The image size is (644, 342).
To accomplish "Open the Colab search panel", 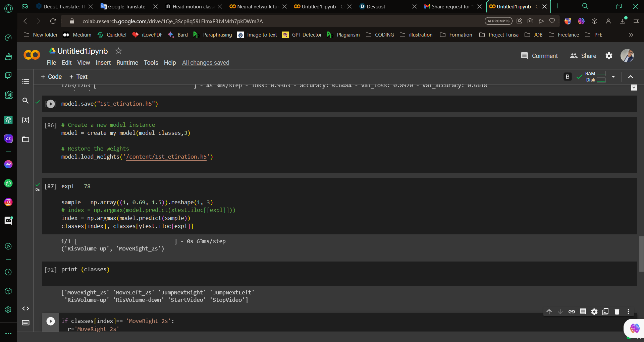I will tap(25, 101).
